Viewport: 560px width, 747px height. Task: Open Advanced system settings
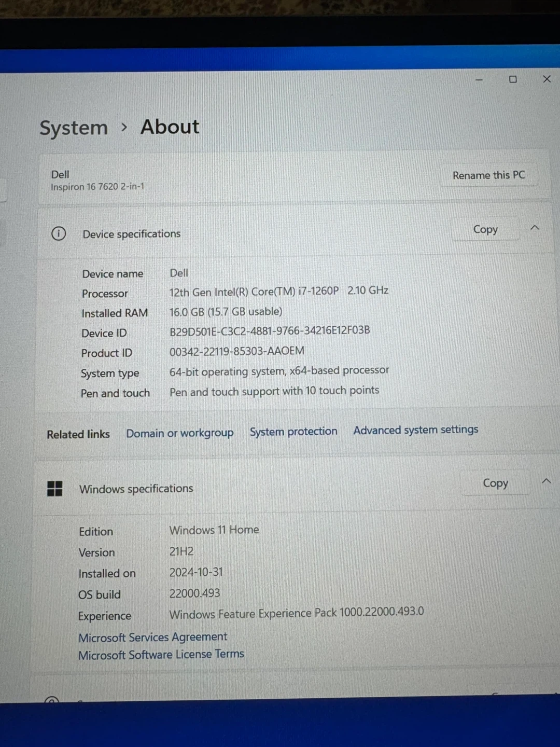pos(416,430)
